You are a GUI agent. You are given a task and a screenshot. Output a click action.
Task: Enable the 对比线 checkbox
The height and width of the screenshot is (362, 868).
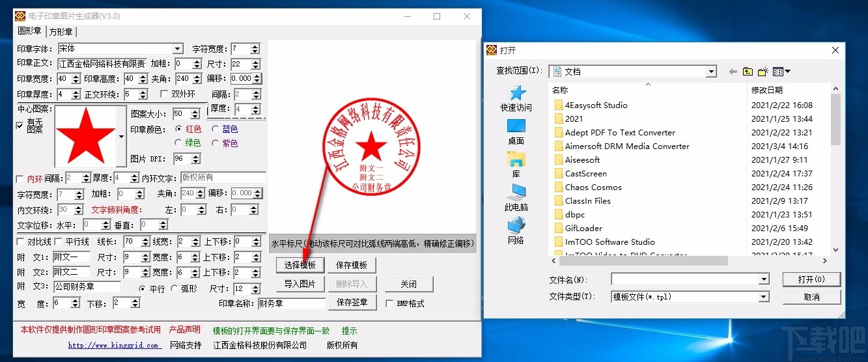[x=20, y=242]
